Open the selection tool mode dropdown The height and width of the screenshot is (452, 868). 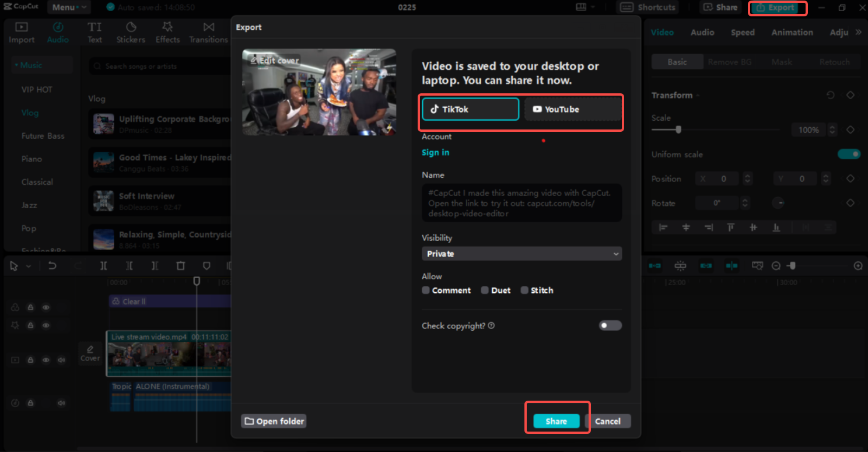tap(29, 266)
